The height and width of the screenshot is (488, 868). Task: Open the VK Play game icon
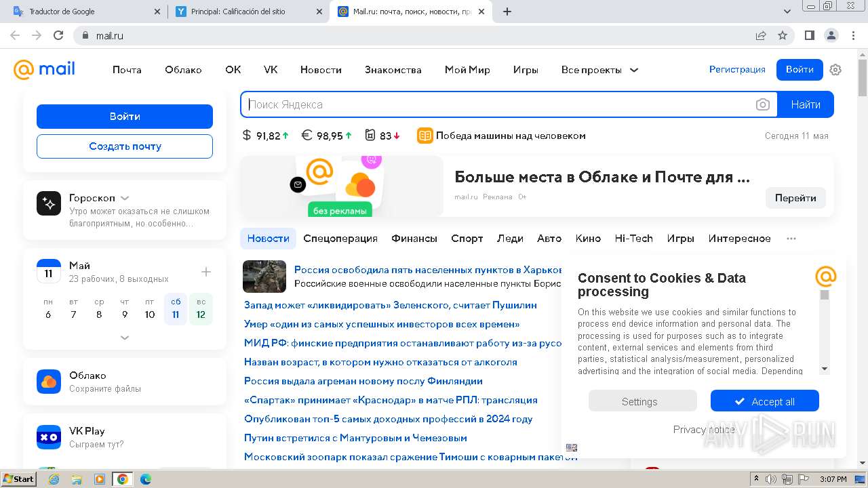[49, 437]
